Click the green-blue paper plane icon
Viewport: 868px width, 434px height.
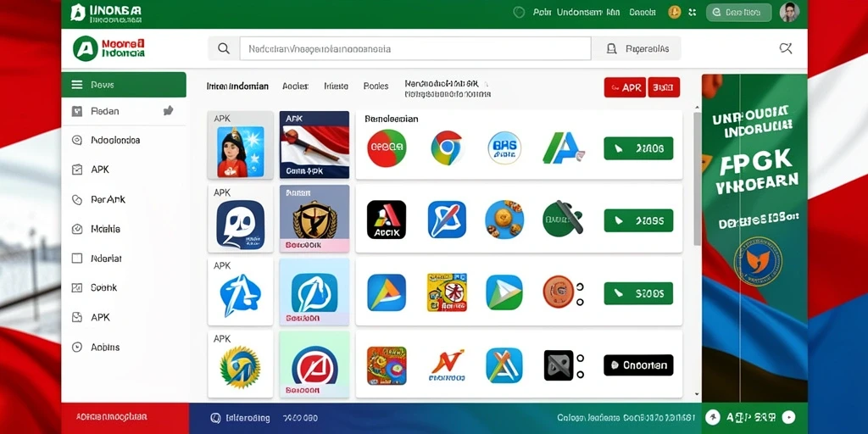pos(504,292)
